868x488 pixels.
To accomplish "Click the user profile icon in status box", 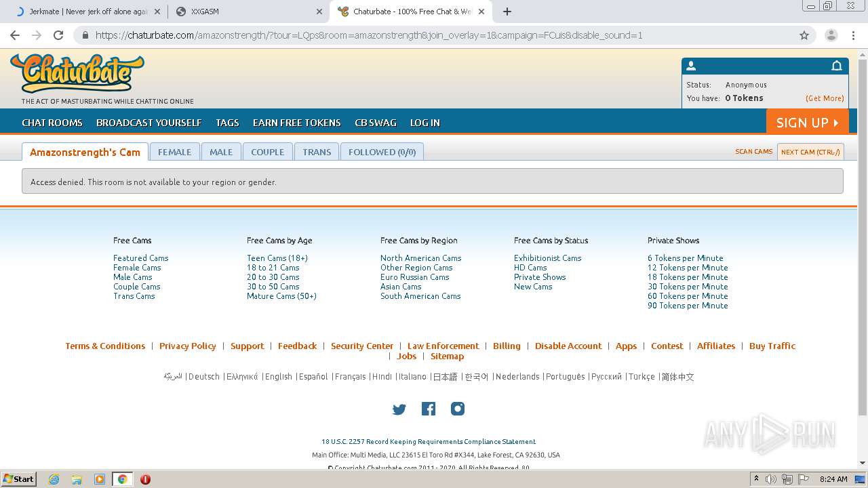I will [x=691, y=66].
